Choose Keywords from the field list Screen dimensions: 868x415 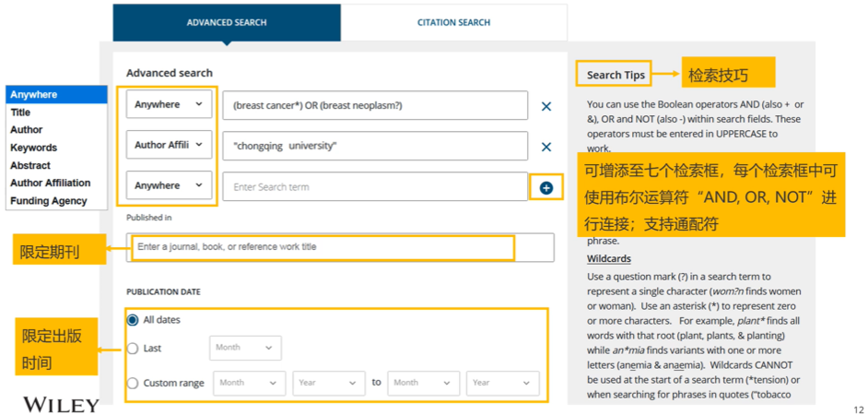point(33,148)
